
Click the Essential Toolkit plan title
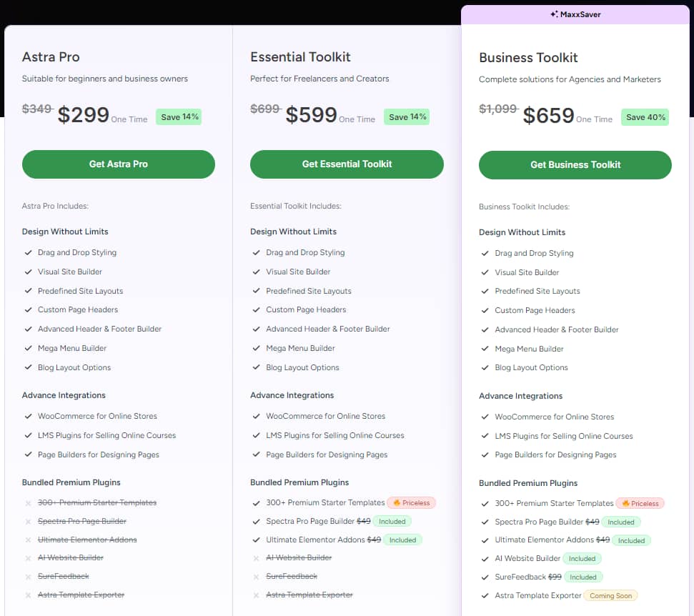(300, 57)
